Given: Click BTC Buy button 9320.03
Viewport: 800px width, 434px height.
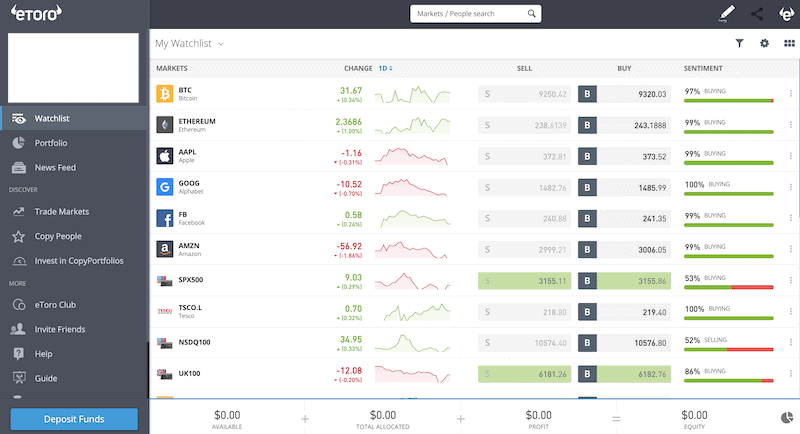Looking at the screenshot, I should (x=624, y=94).
